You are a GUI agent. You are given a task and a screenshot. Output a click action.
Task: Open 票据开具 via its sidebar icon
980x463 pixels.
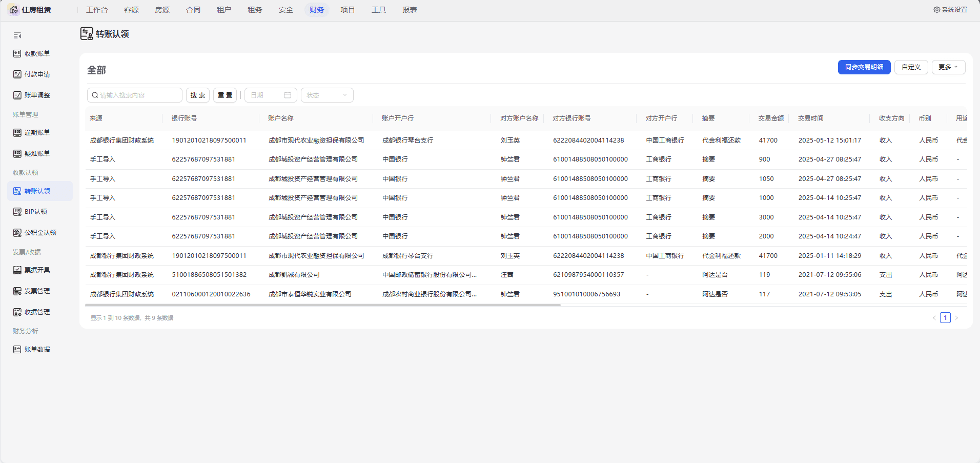(17, 270)
